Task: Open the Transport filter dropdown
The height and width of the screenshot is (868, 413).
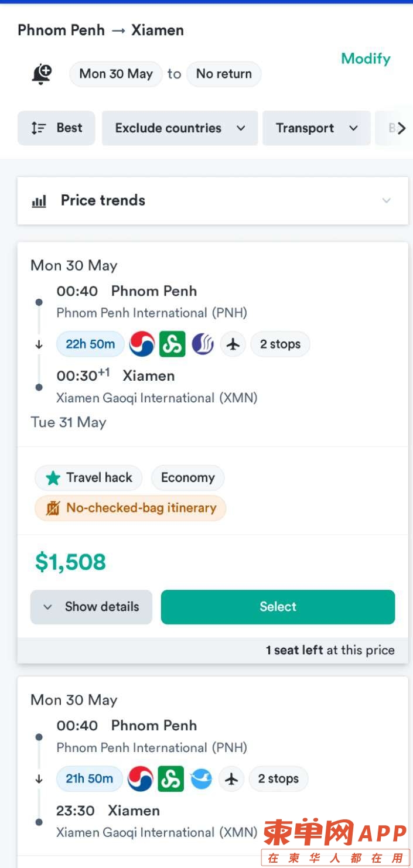Action: [316, 128]
